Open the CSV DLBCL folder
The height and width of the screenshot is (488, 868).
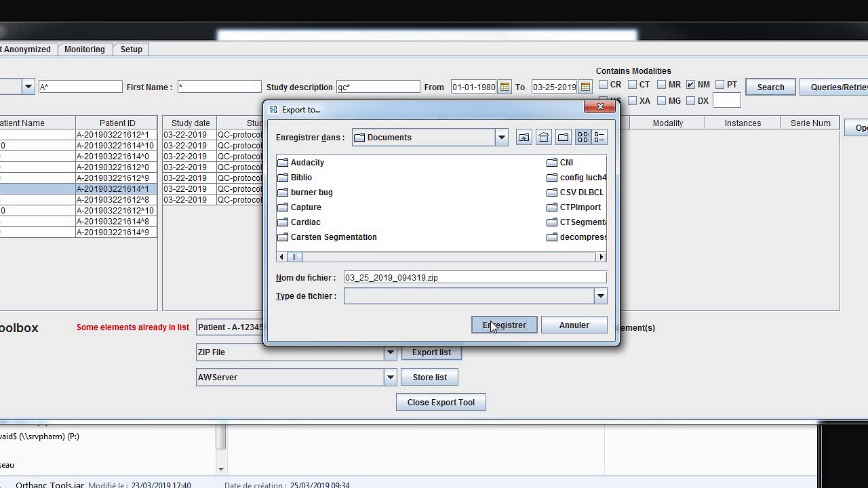(x=575, y=192)
